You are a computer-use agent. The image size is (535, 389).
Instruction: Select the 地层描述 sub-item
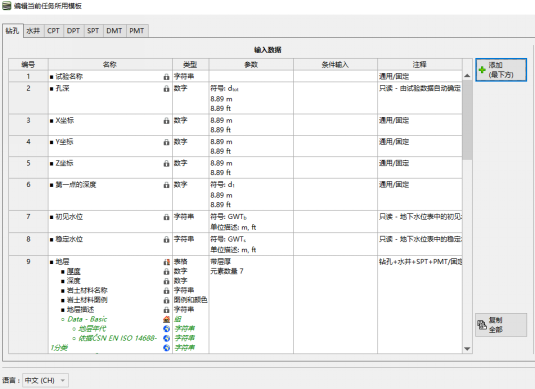(x=81, y=309)
